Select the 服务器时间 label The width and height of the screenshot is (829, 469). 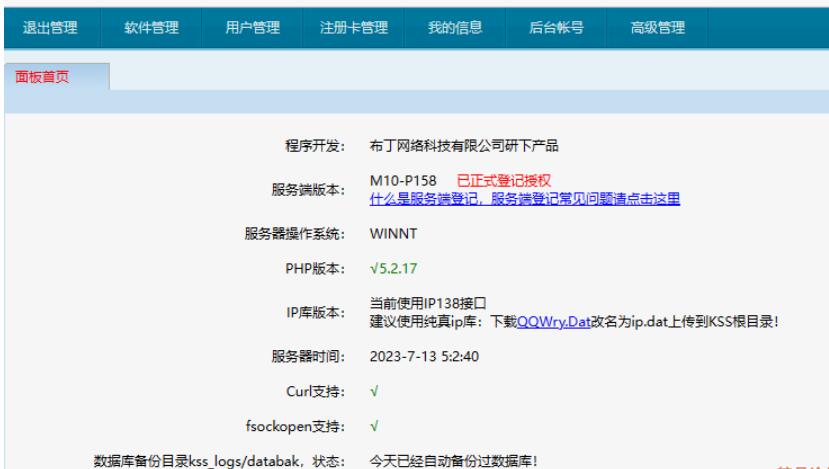308,356
